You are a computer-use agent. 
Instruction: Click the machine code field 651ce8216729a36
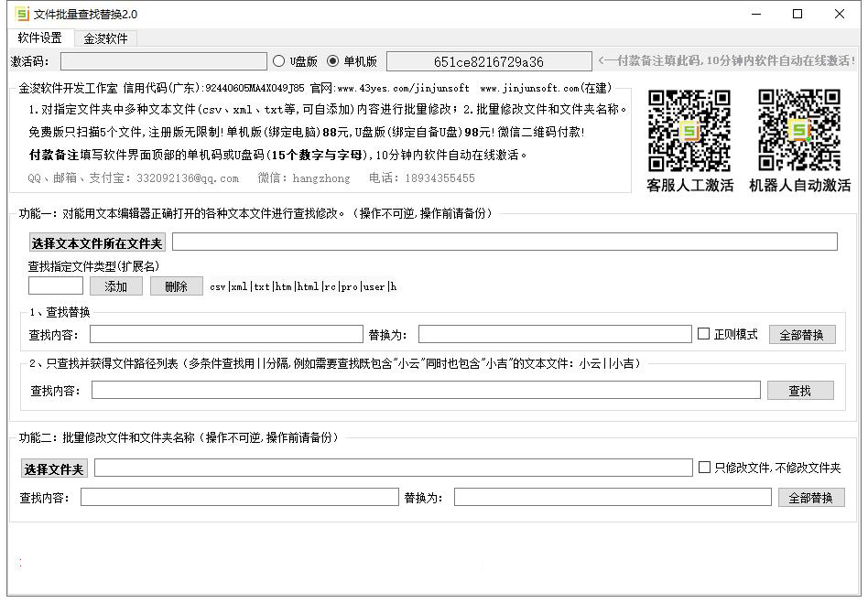pos(488,62)
